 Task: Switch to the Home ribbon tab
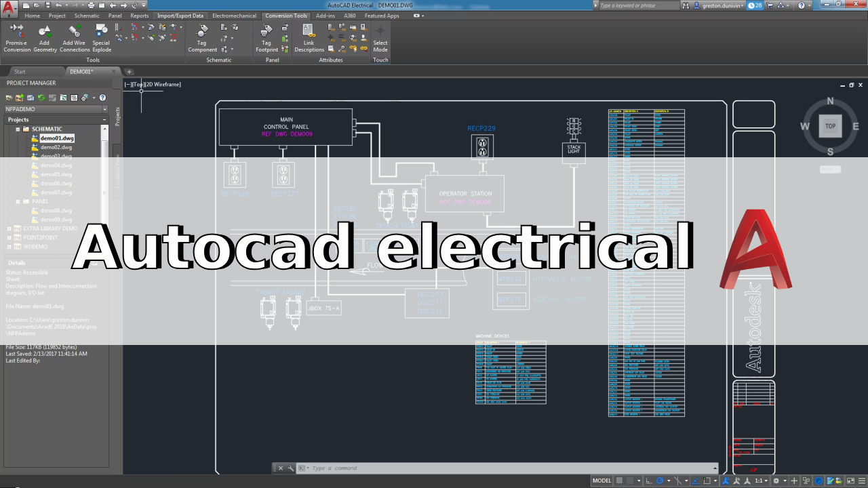33,16
